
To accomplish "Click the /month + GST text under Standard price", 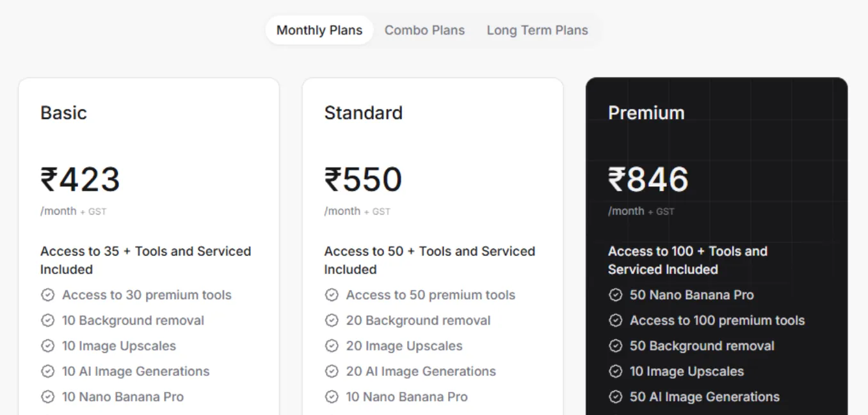I will tap(357, 211).
